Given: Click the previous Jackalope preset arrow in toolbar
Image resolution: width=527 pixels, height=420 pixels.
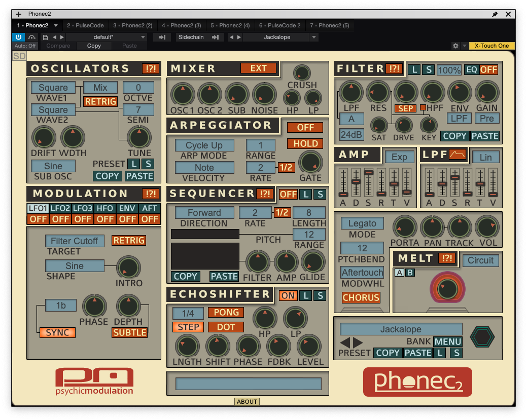Looking at the screenshot, I should pos(231,37).
